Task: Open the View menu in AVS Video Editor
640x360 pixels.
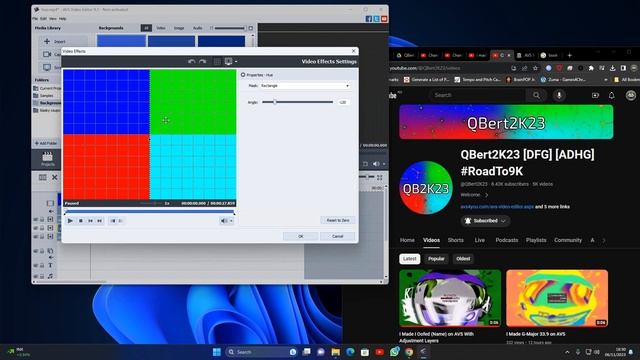Action: coord(53,19)
